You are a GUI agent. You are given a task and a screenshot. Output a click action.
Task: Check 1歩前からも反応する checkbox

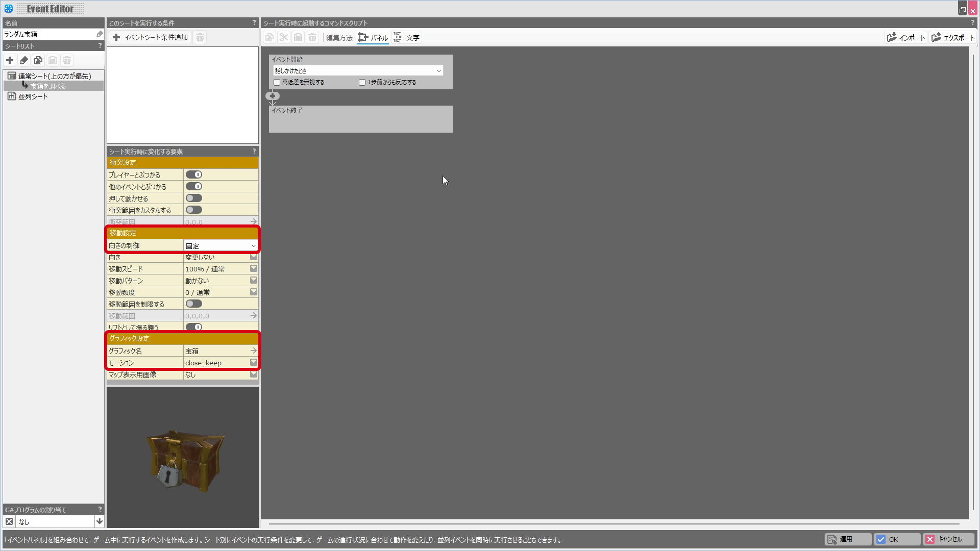tap(362, 82)
